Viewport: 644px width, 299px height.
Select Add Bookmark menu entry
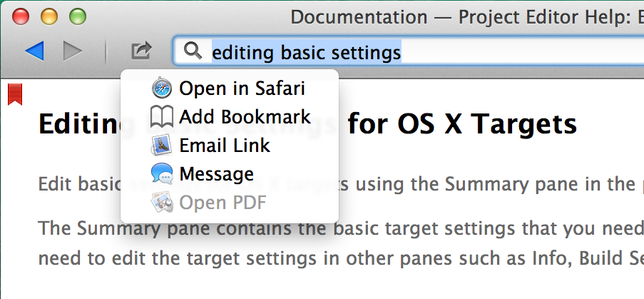[x=230, y=117]
